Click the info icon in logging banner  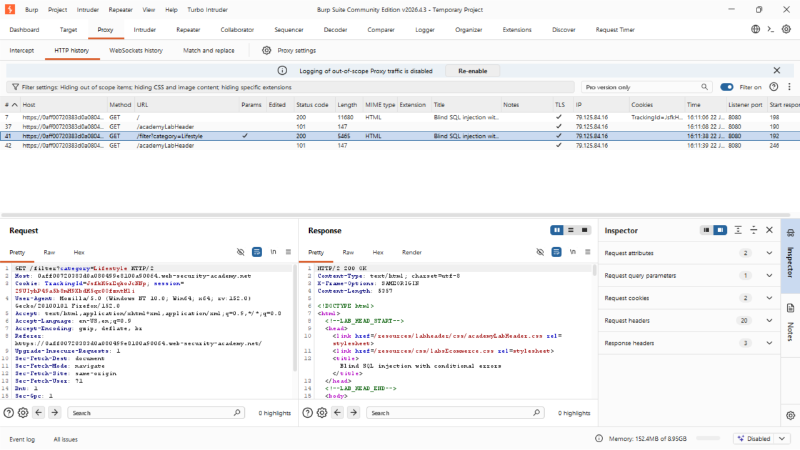coord(282,70)
